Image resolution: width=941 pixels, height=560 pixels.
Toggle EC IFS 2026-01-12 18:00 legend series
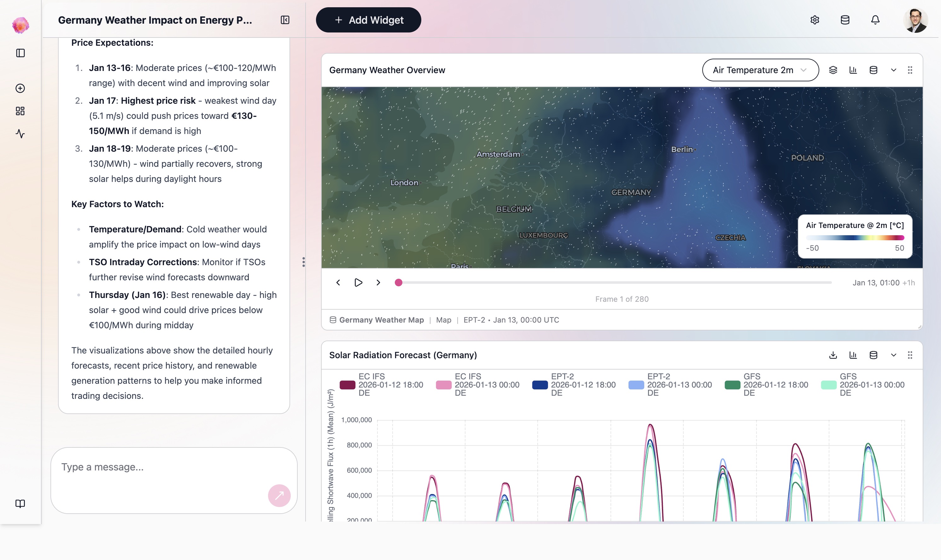point(382,385)
